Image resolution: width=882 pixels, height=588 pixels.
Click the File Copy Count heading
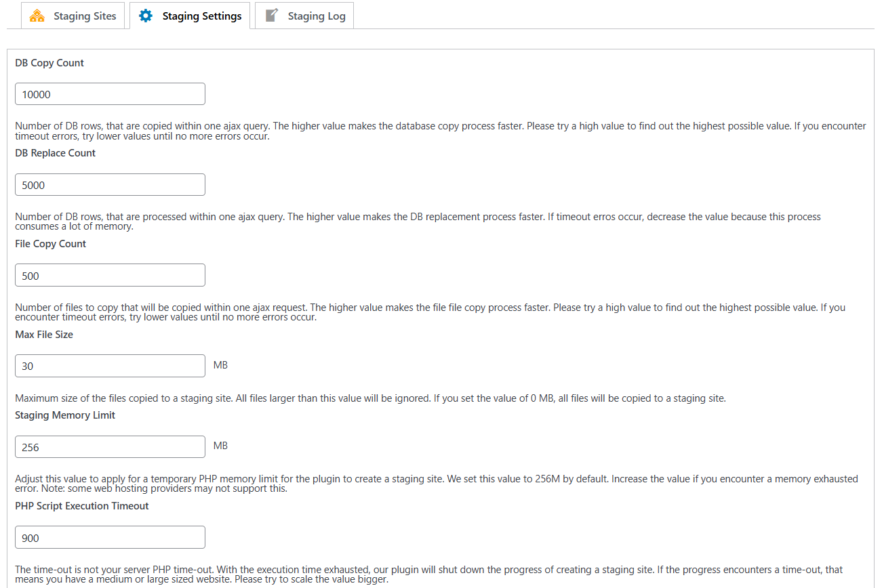[x=50, y=244]
